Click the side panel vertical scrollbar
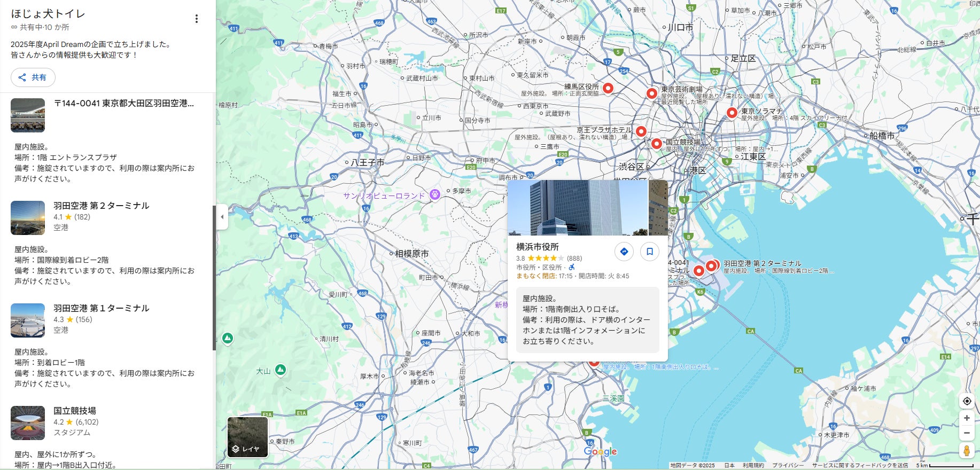The image size is (980, 470). click(x=214, y=278)
